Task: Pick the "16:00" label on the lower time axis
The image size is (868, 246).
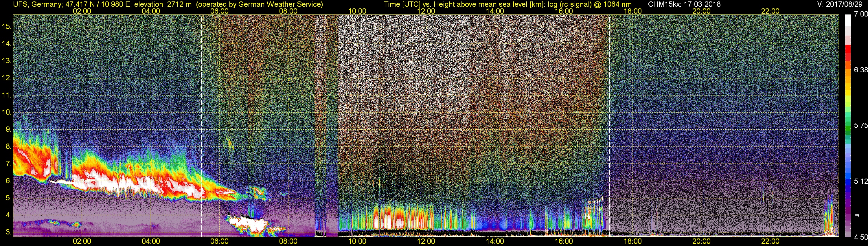Action: coord(564,241)
